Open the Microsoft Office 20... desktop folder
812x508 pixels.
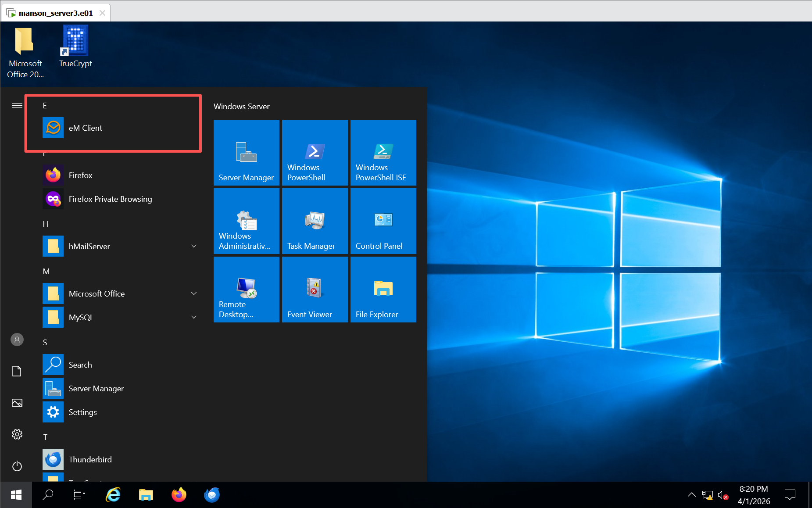pos(25,53)
